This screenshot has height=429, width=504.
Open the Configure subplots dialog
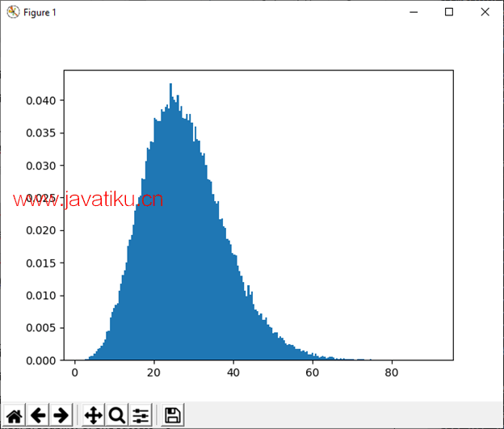[141, 415]
